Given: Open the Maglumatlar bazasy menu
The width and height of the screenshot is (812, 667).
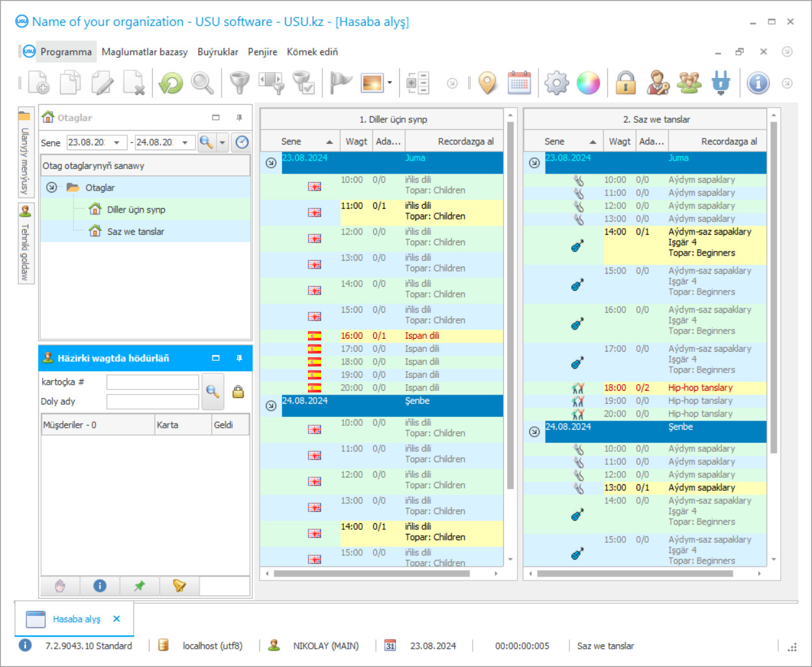Looking at the screenshot, I should (144, 52).
